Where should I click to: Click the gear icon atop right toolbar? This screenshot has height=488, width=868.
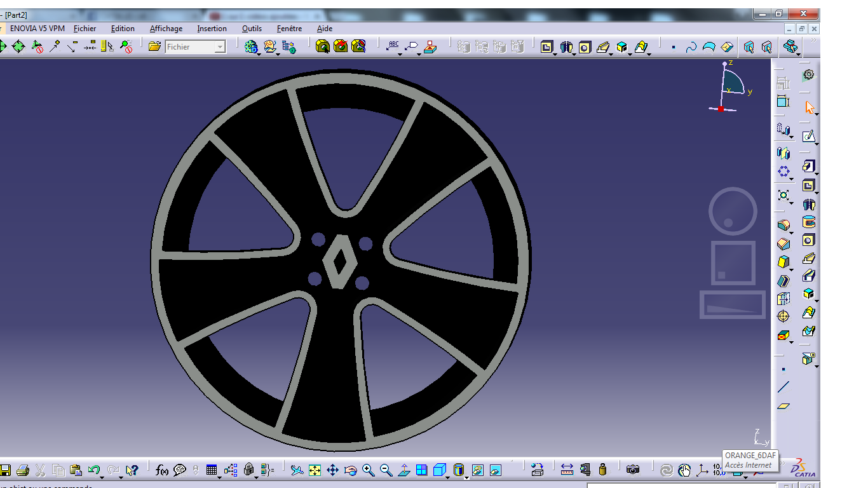[808, 75]
